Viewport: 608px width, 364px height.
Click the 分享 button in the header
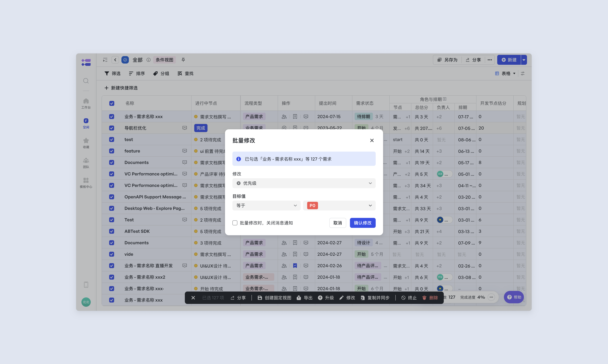[473, 60]
